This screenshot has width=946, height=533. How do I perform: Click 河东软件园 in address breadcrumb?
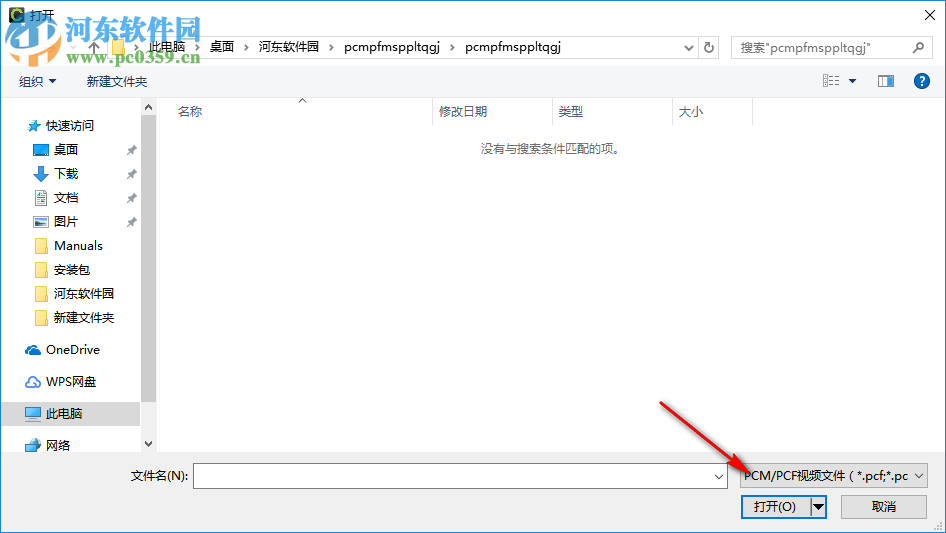(289, 47)
